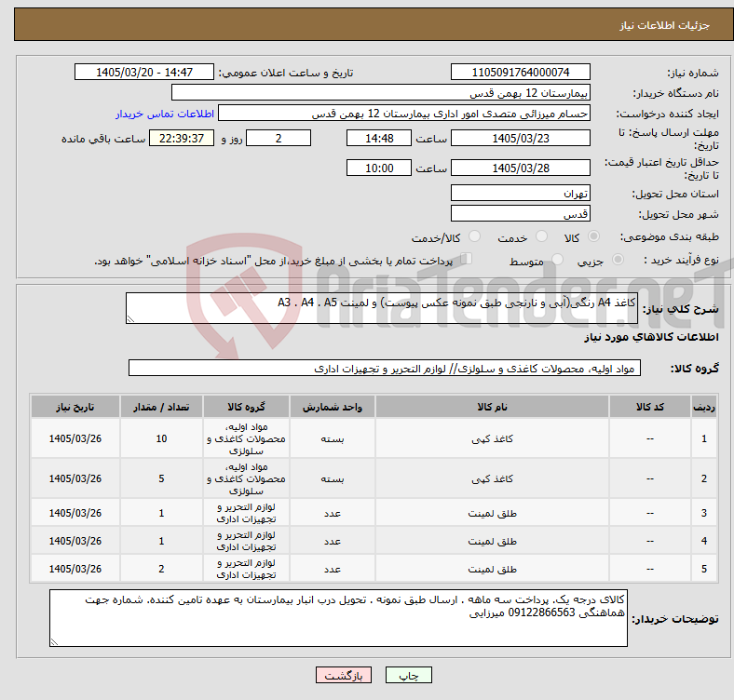Click the شماره نیاز field 1105091764000074
This screenshot has height=700, width=734.
pyautogui.click(x=520, y=72)
